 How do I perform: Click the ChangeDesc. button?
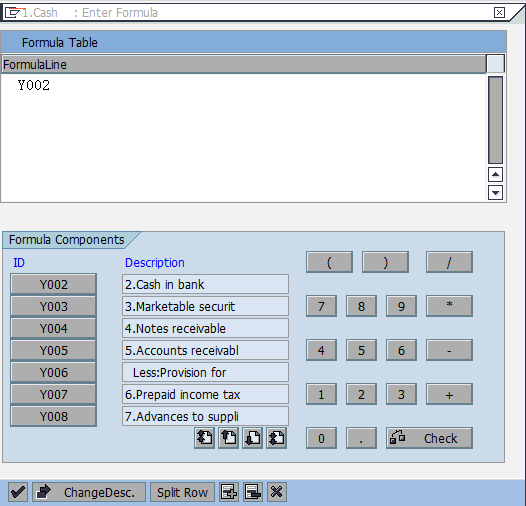pos(89,492)
